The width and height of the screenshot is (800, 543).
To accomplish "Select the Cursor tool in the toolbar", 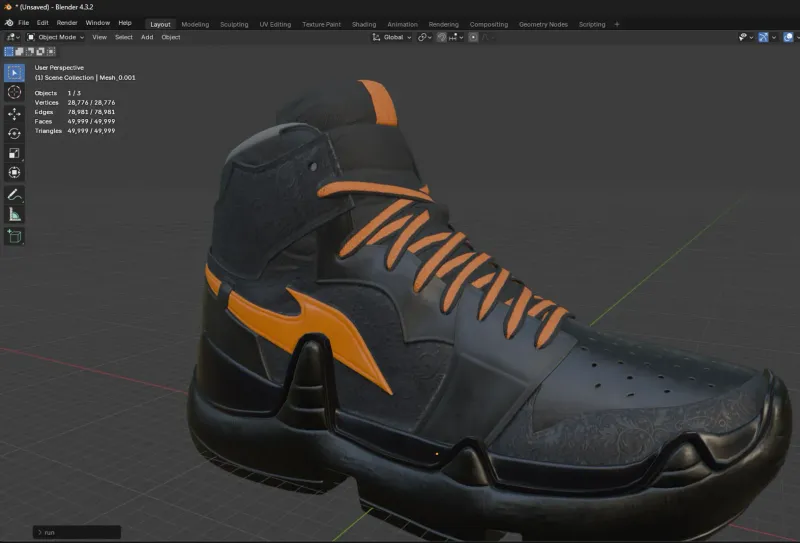I will 14,92.
